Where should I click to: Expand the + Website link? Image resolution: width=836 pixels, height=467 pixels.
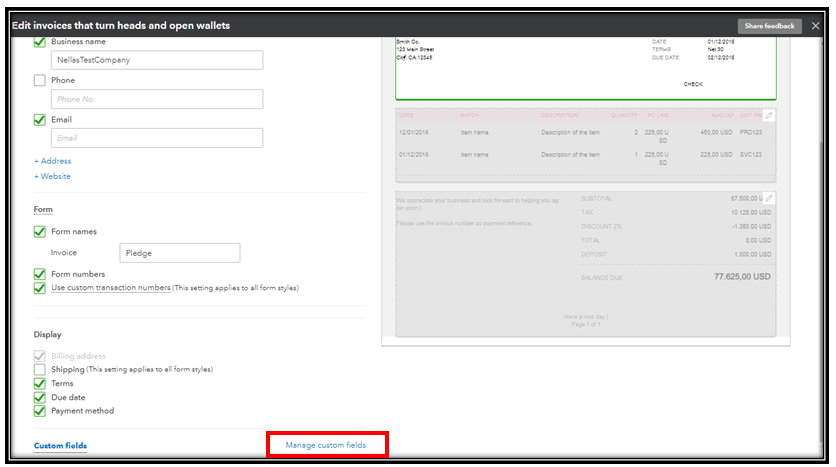pyautogui.click(x=53, y=176)
